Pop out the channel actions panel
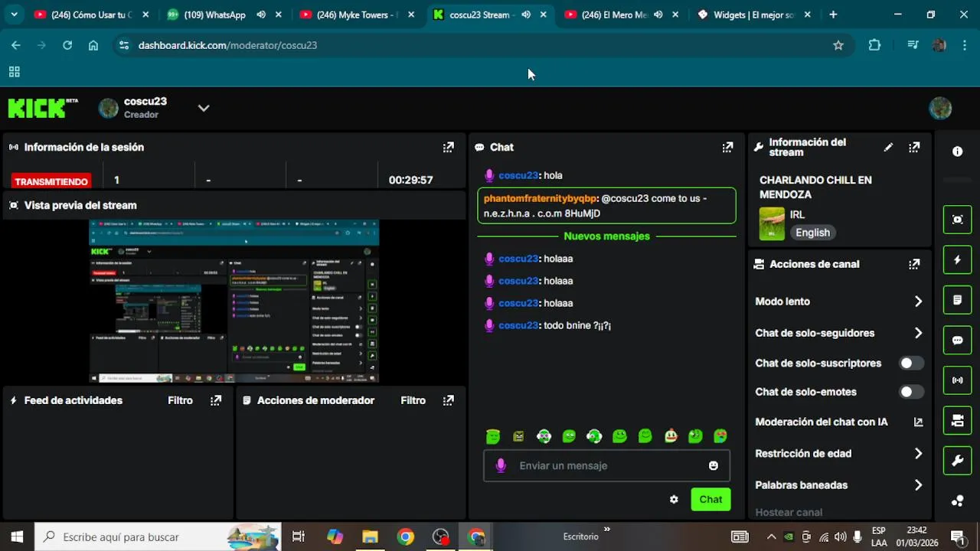Image resolution: width=980 pixels, height=551 pixels. (x=914, y=264)
